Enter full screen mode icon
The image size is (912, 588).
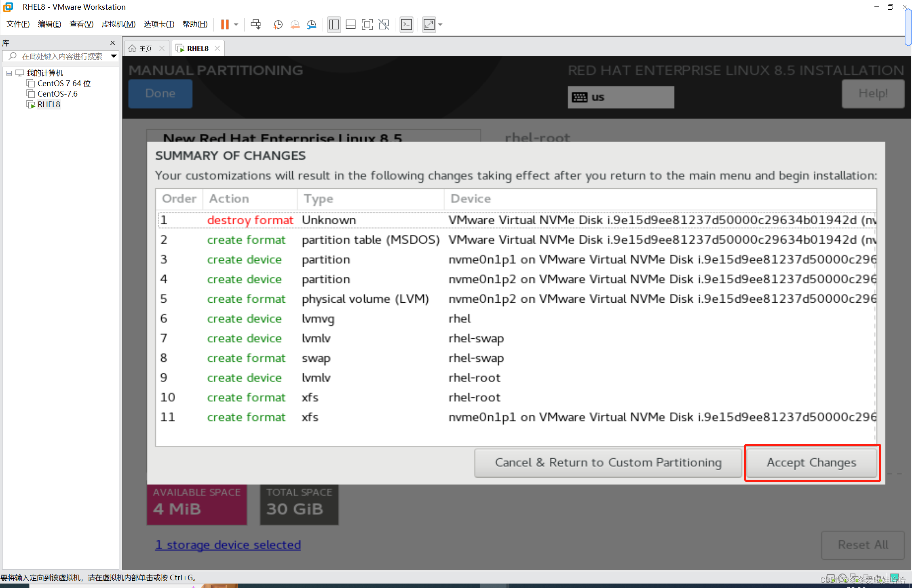(x=367, y=25)
